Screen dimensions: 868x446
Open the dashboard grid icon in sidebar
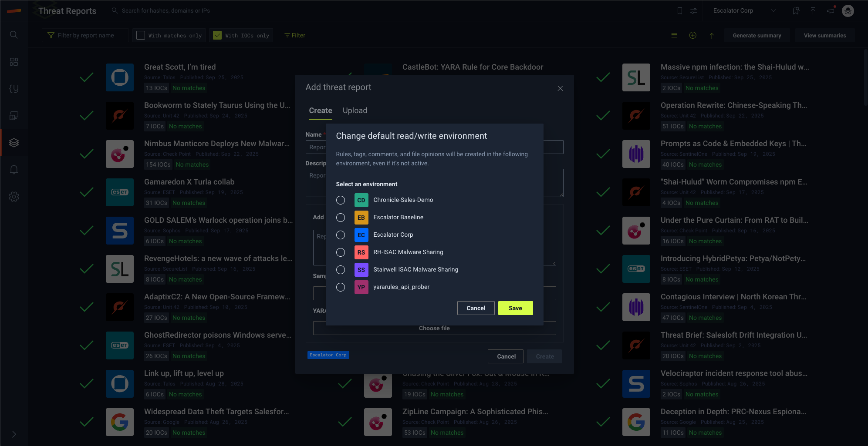point(14,62)
